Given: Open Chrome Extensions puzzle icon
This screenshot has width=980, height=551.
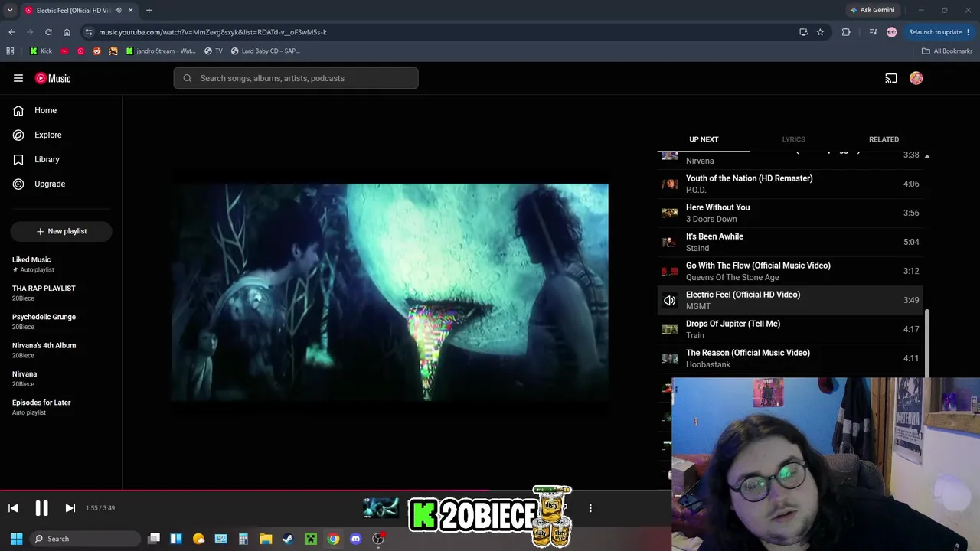Looking at the screenshot, I should pyautogui.click(x=846, y=32).
